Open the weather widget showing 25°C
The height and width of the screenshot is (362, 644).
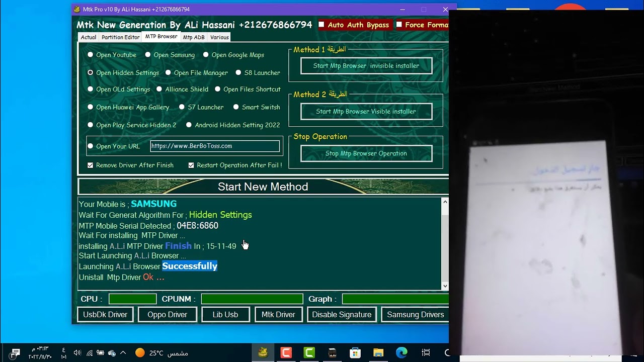[x=162, y=353]
